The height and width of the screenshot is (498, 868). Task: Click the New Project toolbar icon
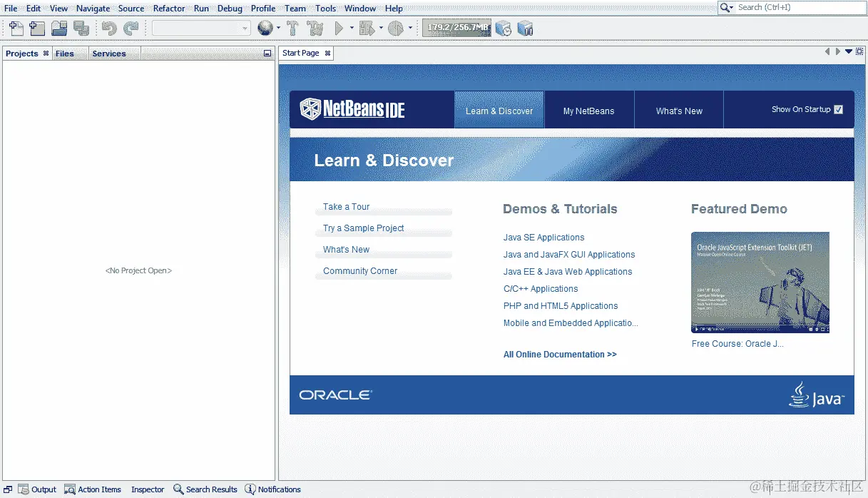pyautogui.click(x=37, y=29)
